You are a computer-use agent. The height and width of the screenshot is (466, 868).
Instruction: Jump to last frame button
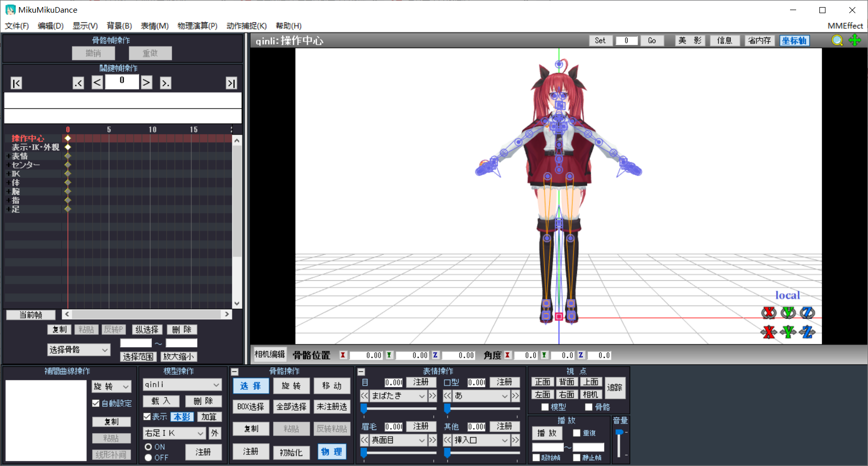coord(231,83)
